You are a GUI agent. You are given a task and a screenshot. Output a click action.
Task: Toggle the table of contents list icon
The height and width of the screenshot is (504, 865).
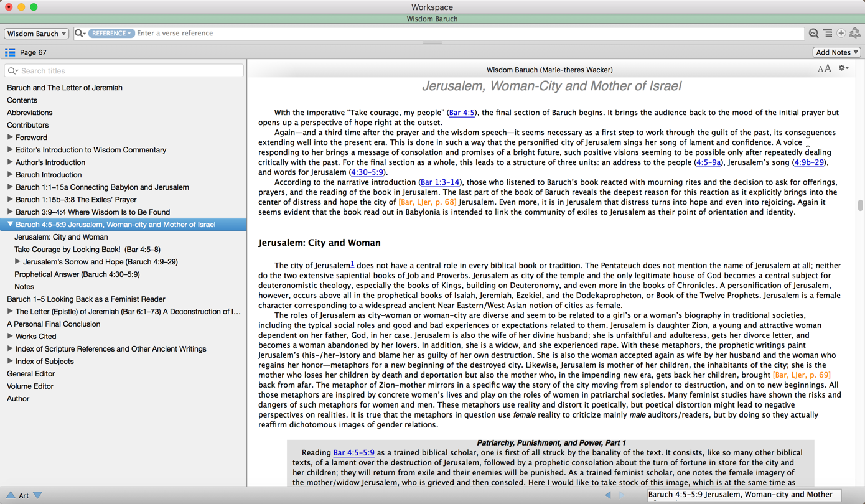click(10, 52)
